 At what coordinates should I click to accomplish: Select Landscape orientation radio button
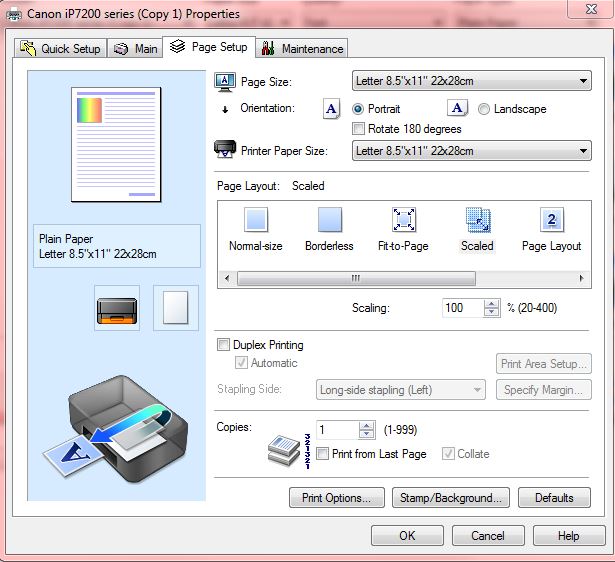point(484,109)
